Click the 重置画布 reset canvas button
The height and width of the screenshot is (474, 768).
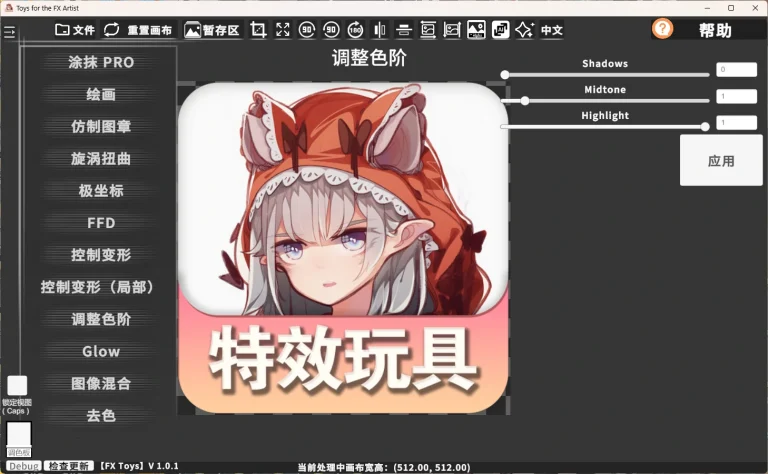coord(138,30)
